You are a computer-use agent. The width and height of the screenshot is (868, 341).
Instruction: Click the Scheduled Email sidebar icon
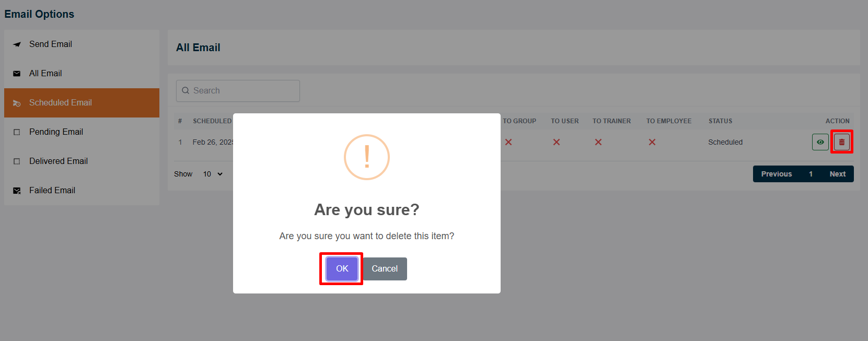point(17,103)
